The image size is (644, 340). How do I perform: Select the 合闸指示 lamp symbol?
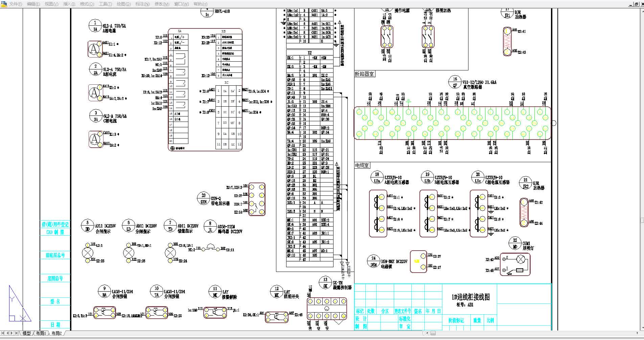(88, 253)
